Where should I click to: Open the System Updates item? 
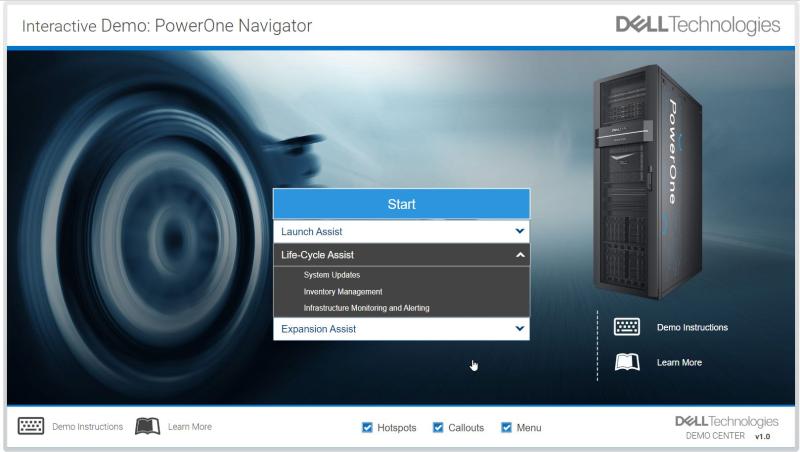[x=332, y=275]
